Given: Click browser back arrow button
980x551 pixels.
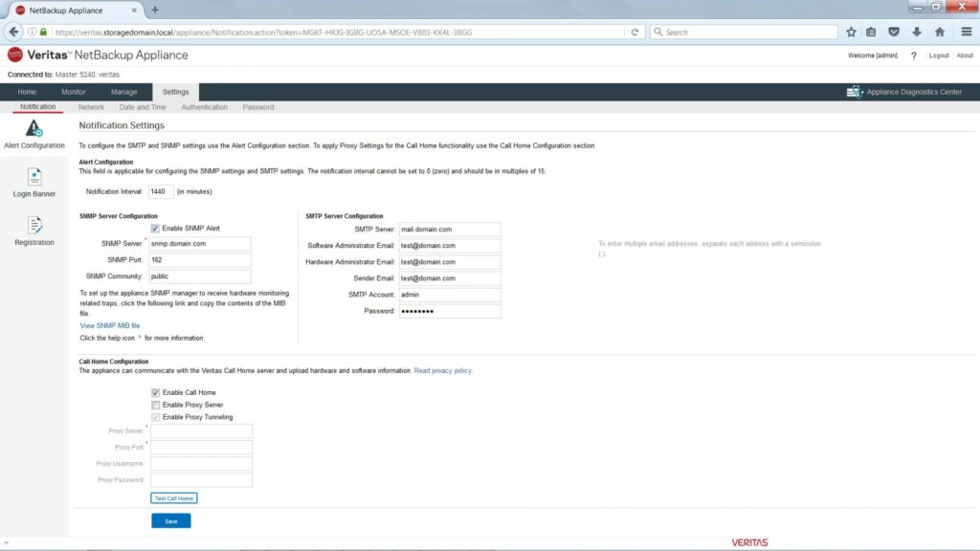Looking at the screenshot, I should coord(13,32).
